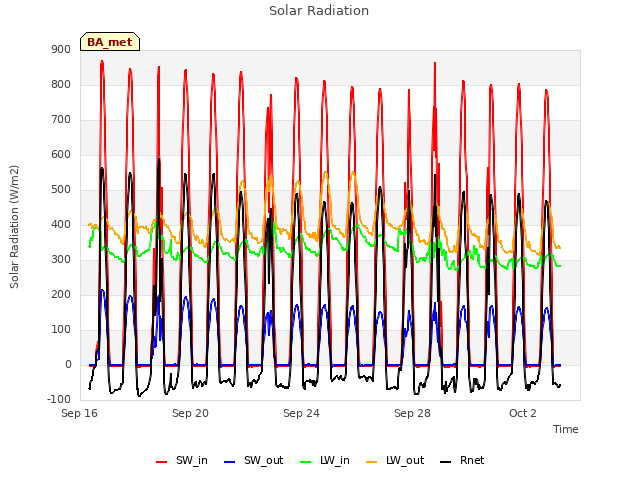Click the Solar Radiation chart title

(x=319, y=11)
